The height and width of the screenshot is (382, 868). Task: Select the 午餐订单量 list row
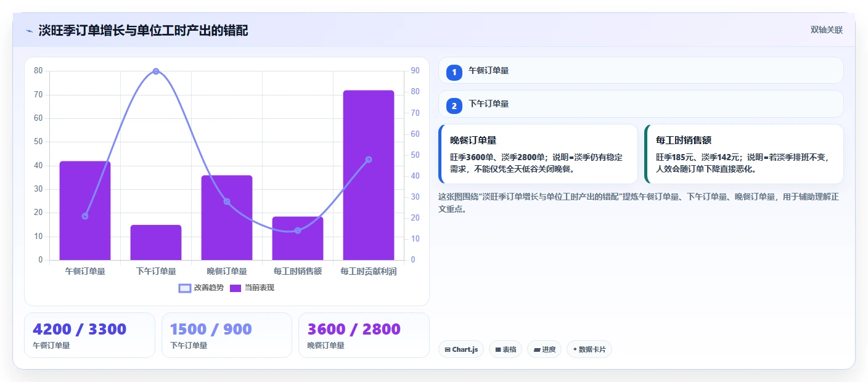641,70
